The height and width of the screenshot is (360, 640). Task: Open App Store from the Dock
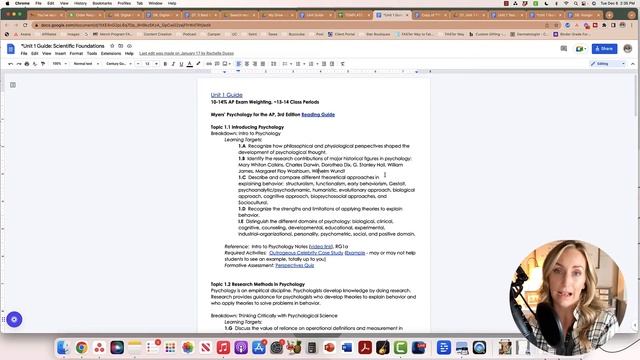click(259, 347)
